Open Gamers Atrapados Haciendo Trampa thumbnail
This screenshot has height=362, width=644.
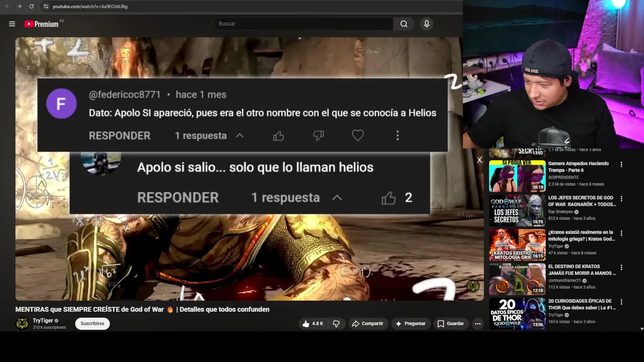coord(517,176)
